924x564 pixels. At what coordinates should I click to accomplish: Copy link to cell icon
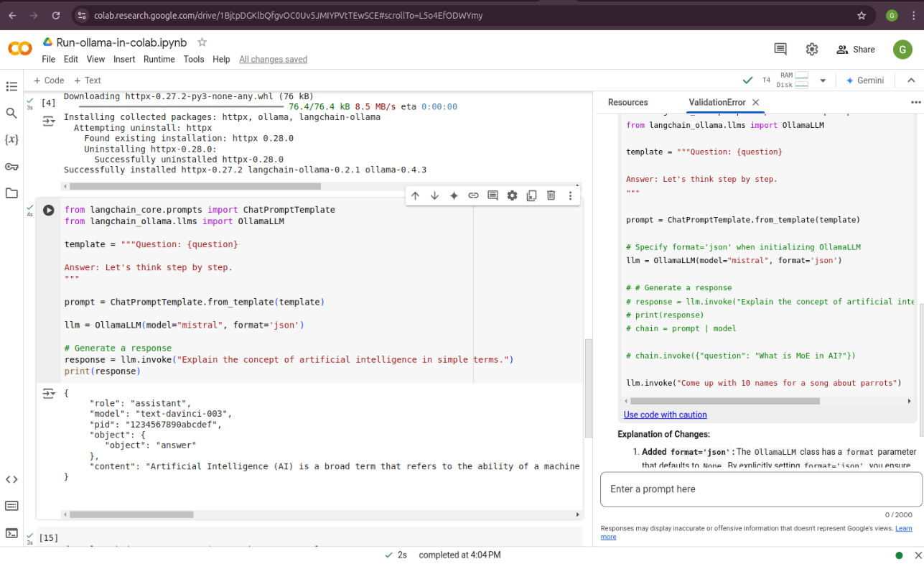click(x=473, y=195)
